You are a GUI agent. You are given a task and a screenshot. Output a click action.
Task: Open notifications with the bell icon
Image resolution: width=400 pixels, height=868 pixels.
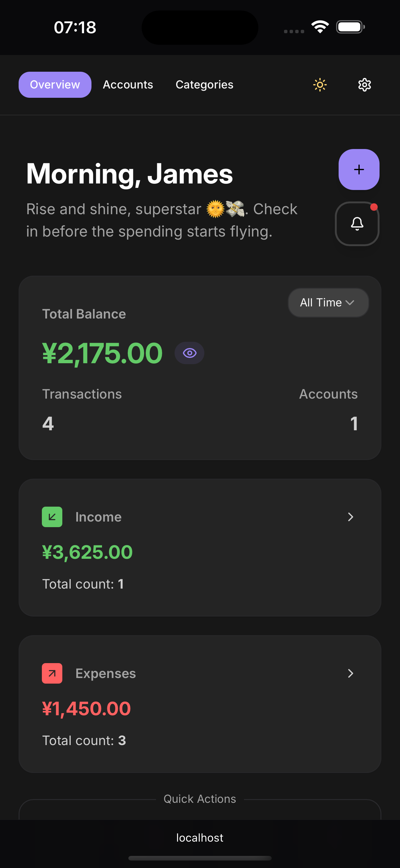(357, 224)
